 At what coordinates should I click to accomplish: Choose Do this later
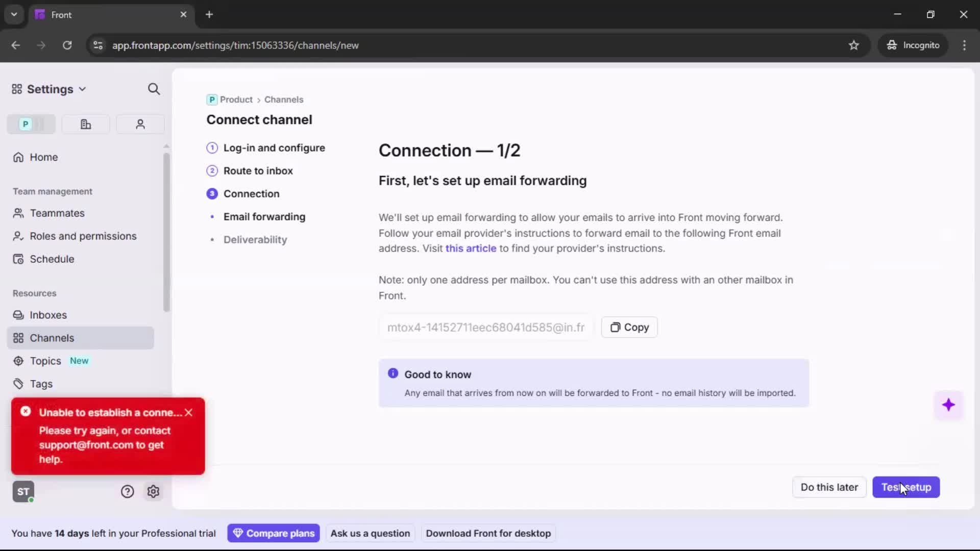click(829, 487)
